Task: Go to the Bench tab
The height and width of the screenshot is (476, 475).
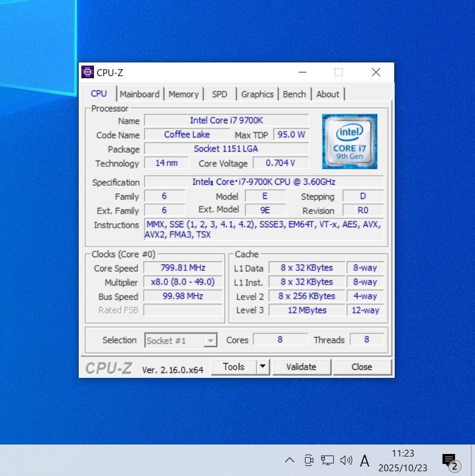Action: (x=294, y=94)
